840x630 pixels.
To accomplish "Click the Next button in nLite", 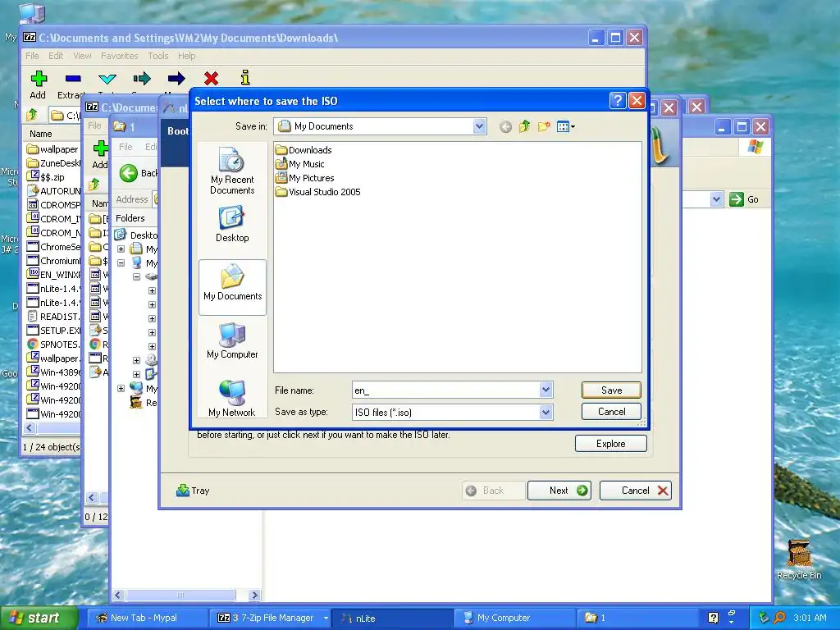I will point(559,491).
